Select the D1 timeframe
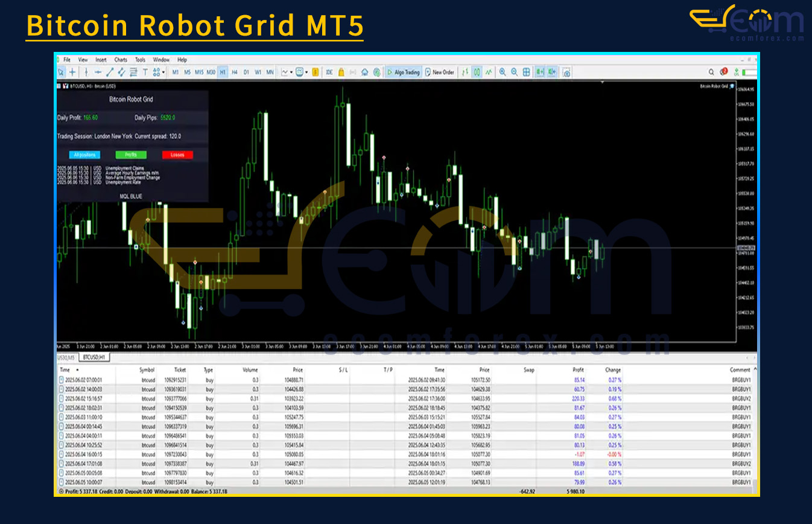This screenshot has height=524, width=812. click(x=246, y=72)
